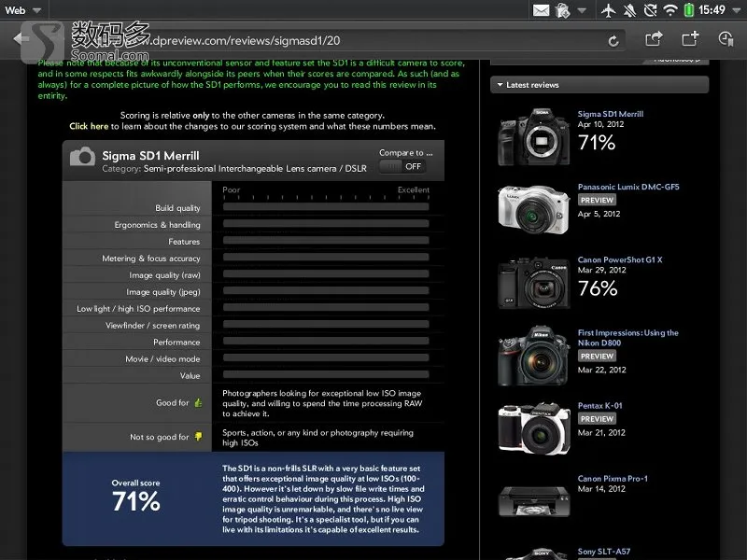Click the 'Metering & focus accuracy' label
This screenshot has width=747, height=560.
click(x=151, y=259)
